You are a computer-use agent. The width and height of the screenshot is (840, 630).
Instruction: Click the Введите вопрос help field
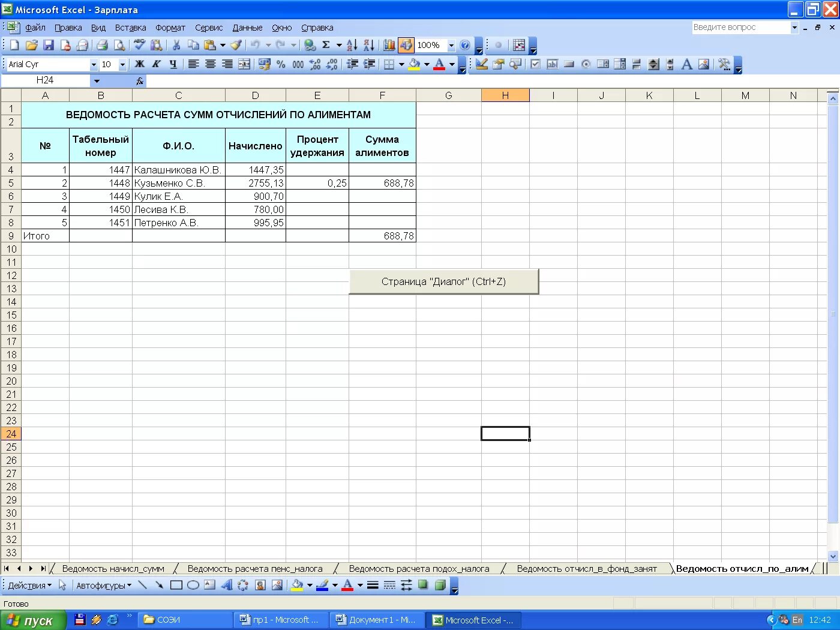[741, 27]
